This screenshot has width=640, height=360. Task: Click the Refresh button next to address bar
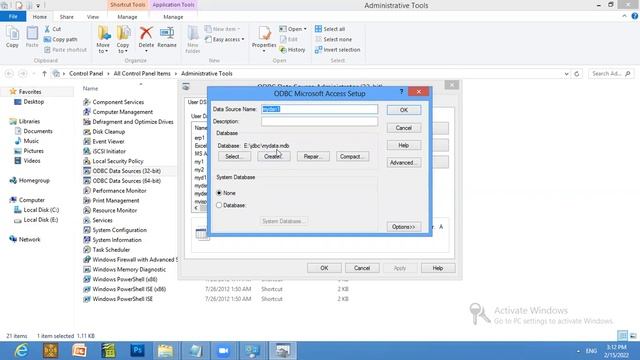click(x=576, y=74)
